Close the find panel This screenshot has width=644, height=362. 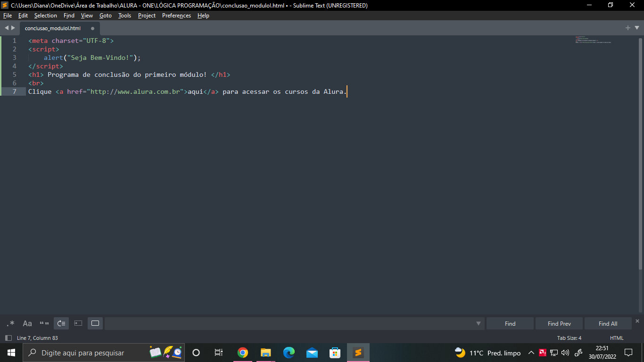pos(637,321)
